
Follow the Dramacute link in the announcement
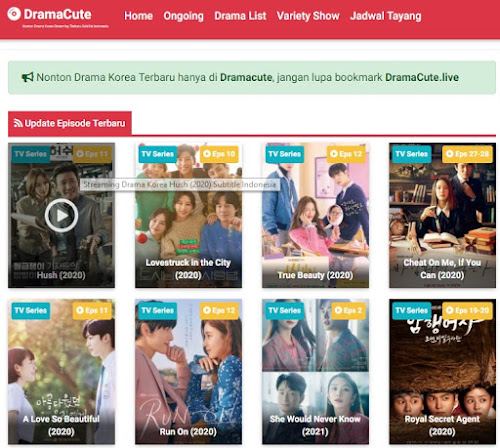pos(246,77)
